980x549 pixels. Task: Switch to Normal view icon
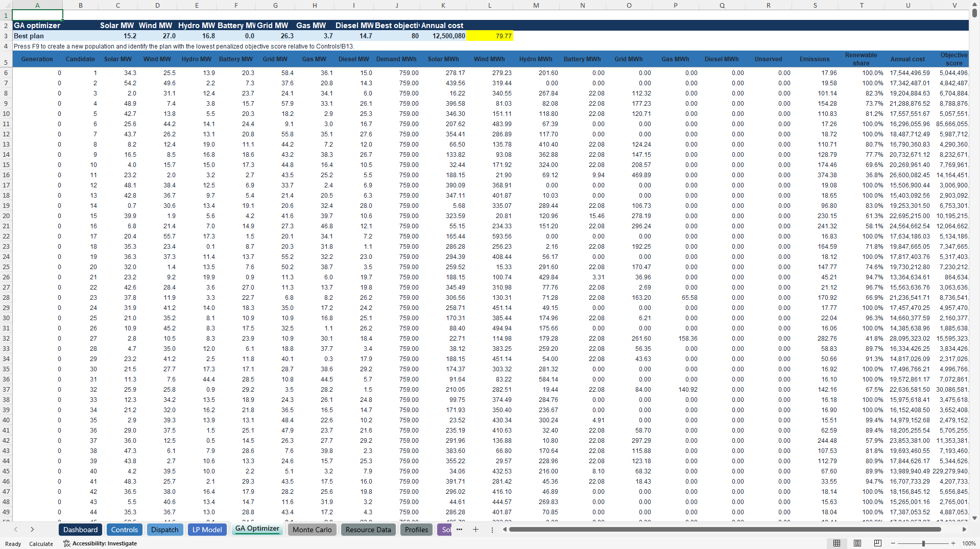pyautogui.click(x=836, y=543)
